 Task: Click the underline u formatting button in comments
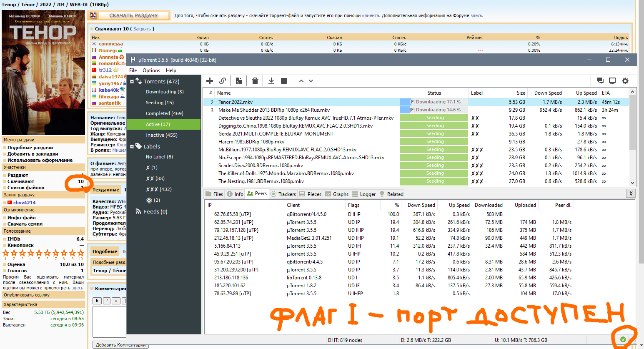coord(116,301)
